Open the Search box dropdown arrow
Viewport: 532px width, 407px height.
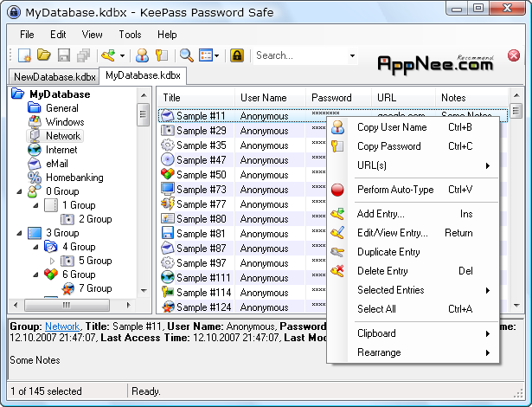[353, 55]
